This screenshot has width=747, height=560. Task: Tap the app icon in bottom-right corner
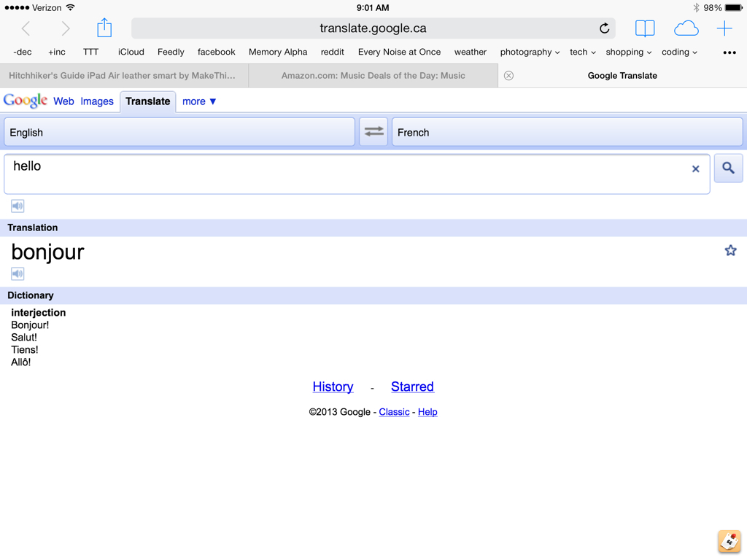point(729,542)
